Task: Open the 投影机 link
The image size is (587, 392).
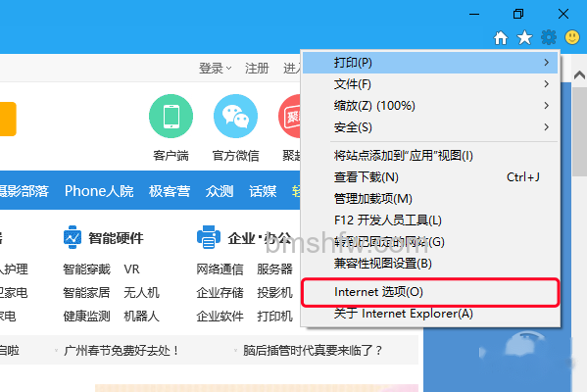Action: (x=274, y=292)
